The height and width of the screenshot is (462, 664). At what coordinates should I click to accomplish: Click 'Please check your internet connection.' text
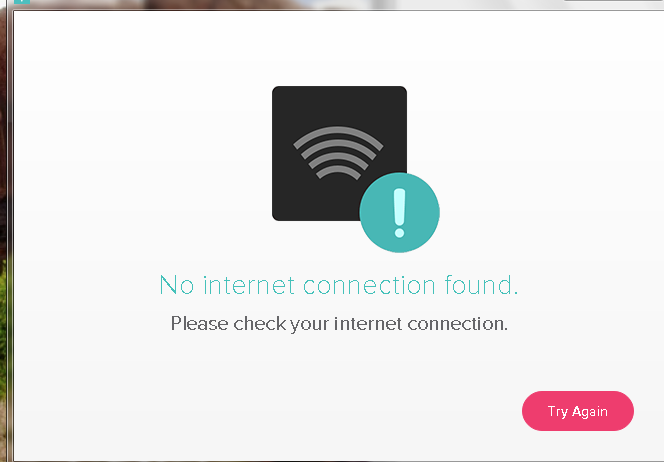339,324
